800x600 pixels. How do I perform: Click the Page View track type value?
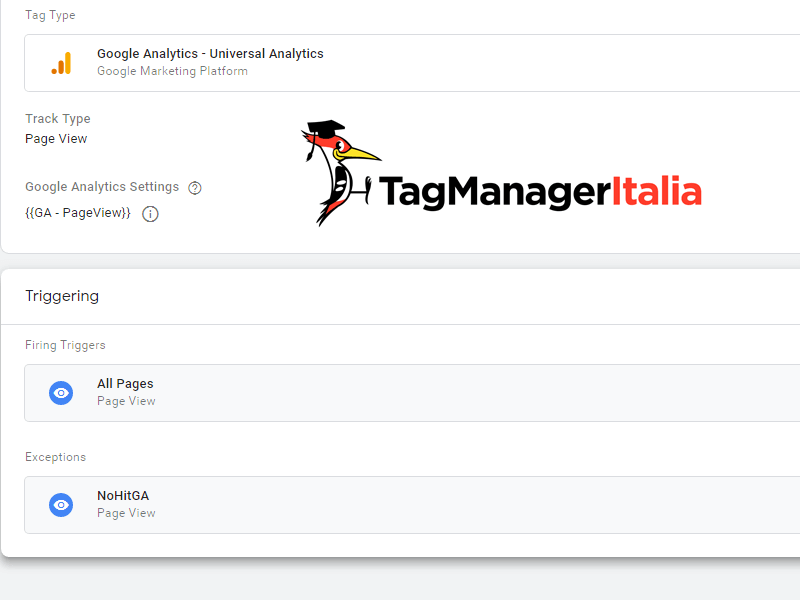click(56, 139)
